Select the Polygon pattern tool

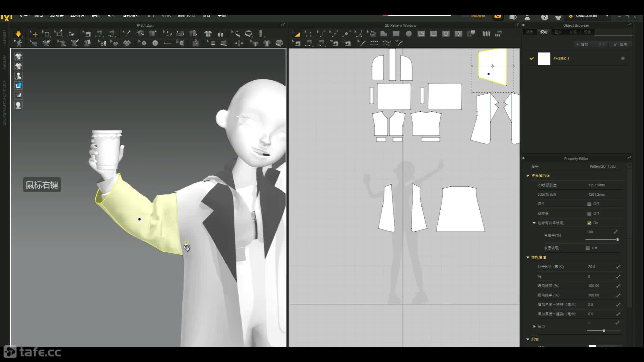(x=384, y=34)
